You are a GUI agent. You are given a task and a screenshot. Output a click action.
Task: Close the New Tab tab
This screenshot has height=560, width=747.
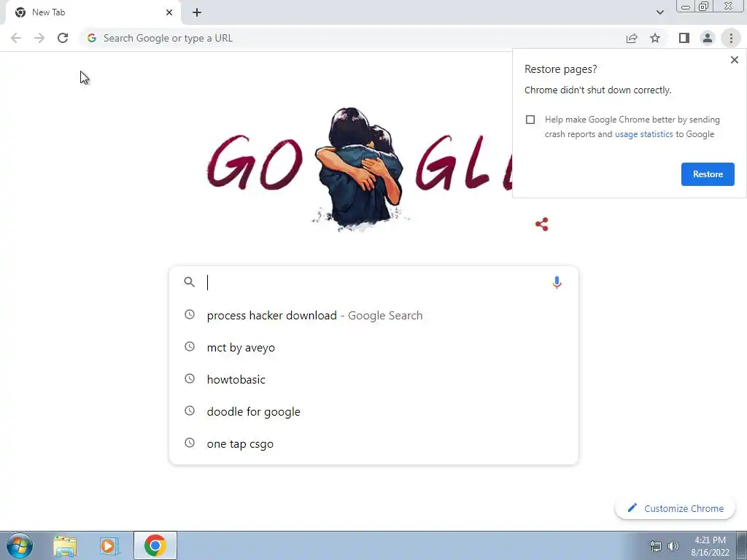pos(169,12)
